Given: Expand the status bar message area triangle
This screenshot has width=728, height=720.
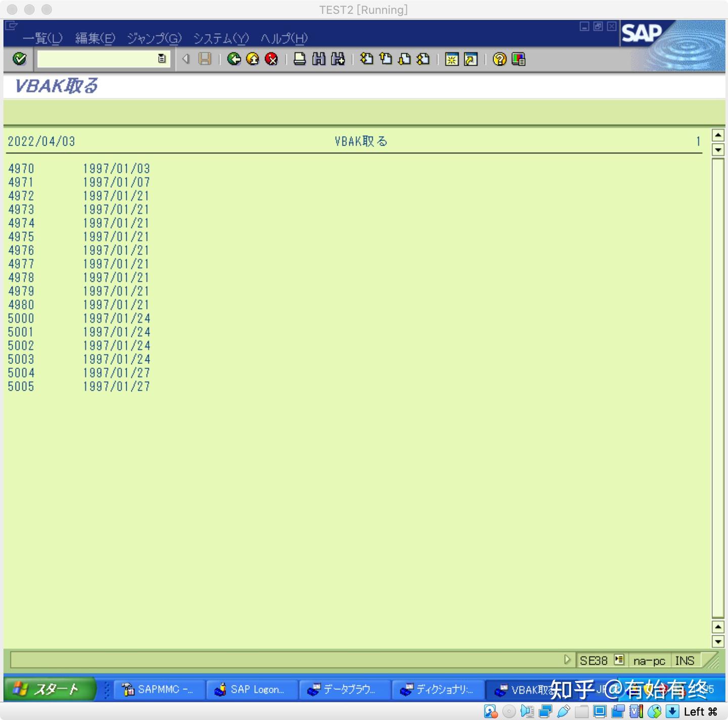Looking at the screenshot, I should [567, 660].
